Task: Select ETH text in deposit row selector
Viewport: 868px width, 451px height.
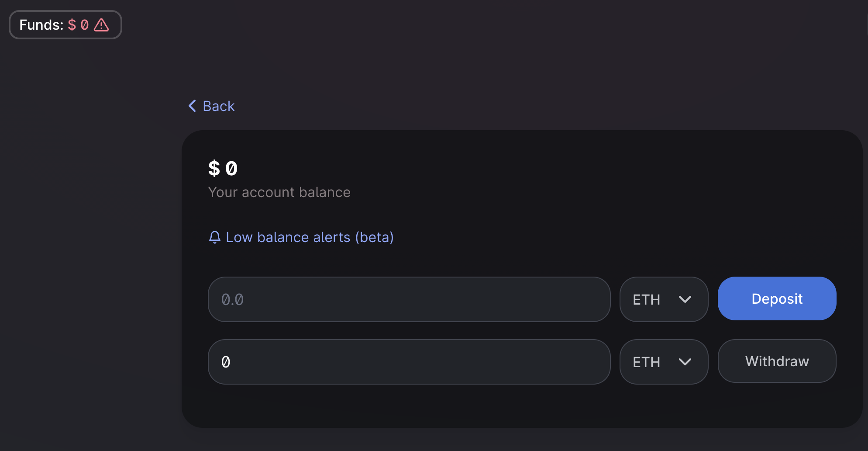Action: coord(647,300)
